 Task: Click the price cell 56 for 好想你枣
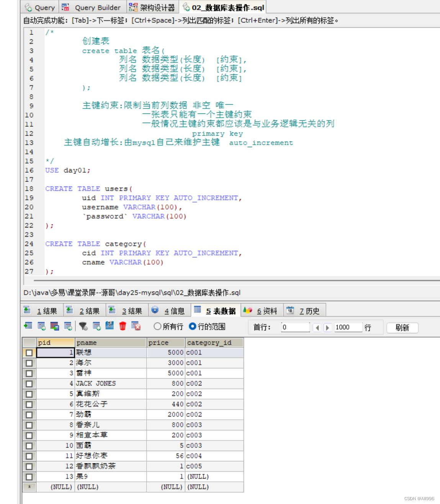point(166,456)
